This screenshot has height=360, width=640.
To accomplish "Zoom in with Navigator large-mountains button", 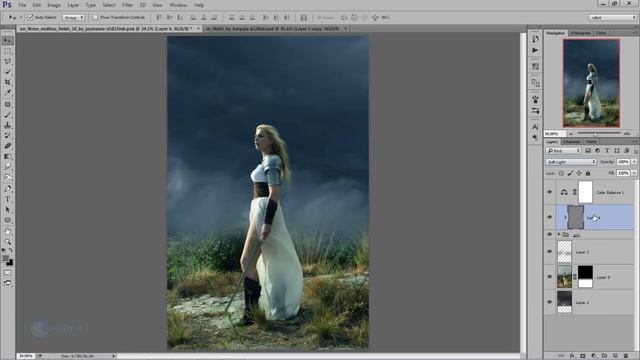I will (x=627, y=133).
